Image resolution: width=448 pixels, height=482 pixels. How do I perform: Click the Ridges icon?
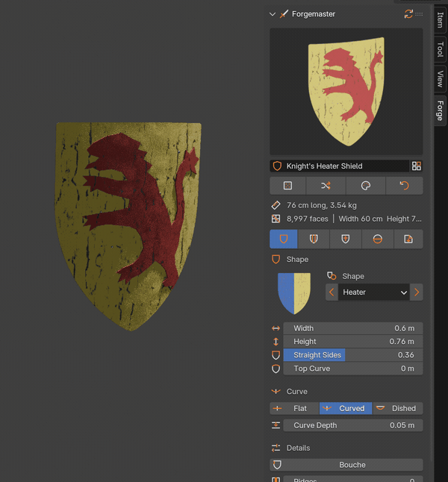pos(276,479)
